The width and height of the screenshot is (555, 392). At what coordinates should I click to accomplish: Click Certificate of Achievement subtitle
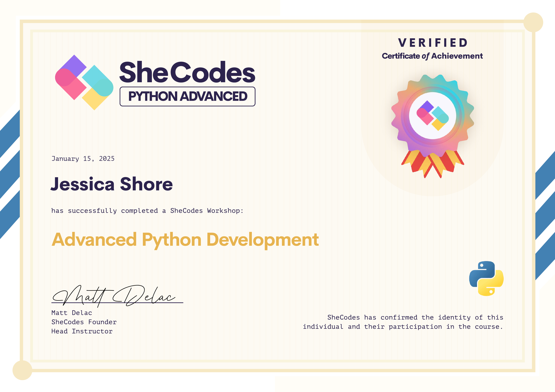pyautogui.click(x=432, y=56)
